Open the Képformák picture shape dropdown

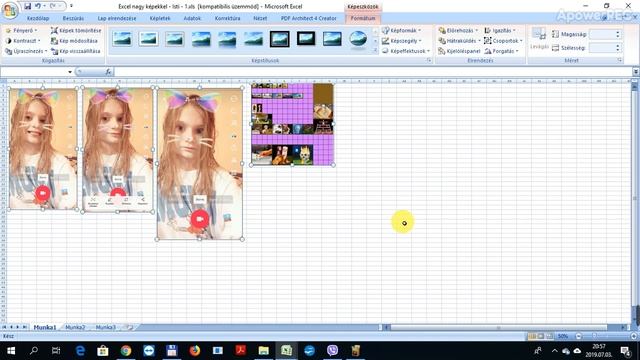[402, 30]
